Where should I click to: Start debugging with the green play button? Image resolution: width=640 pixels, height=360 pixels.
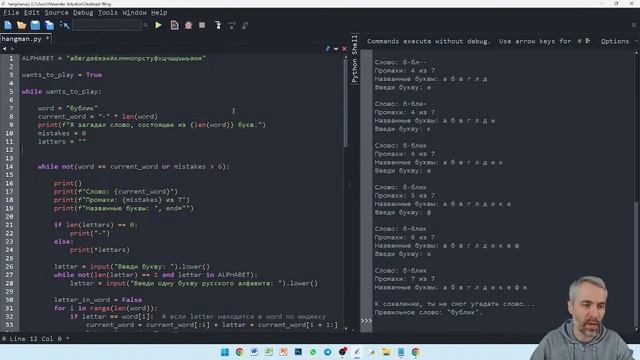pyautogui.click(x=158, y=25)
